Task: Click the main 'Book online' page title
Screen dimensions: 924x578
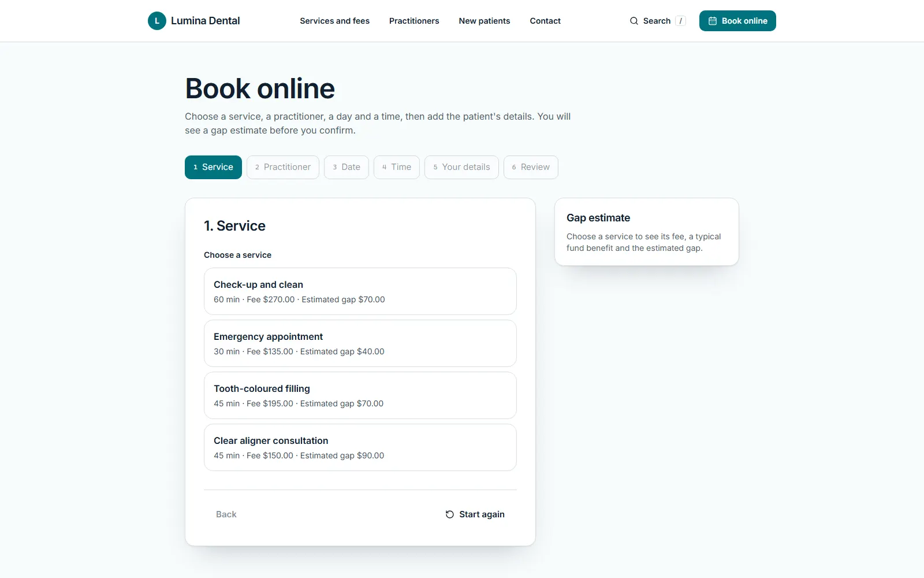Action: [x=260, y=88]
